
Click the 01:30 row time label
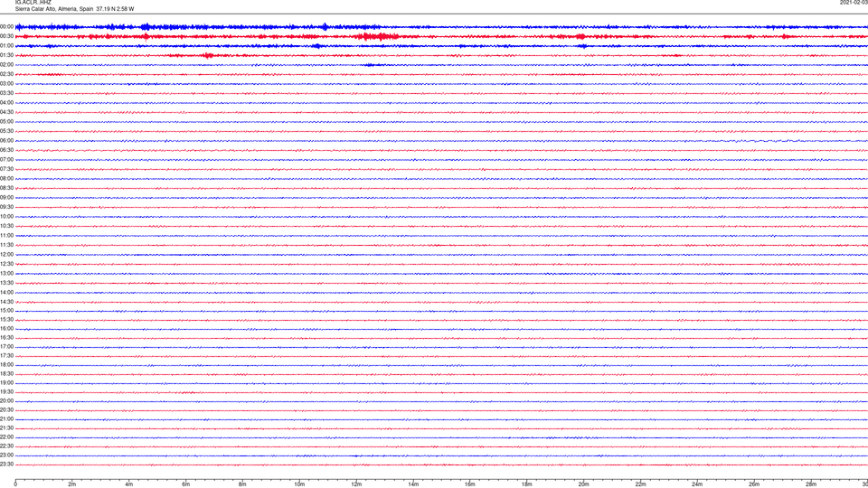coord(6,55)
